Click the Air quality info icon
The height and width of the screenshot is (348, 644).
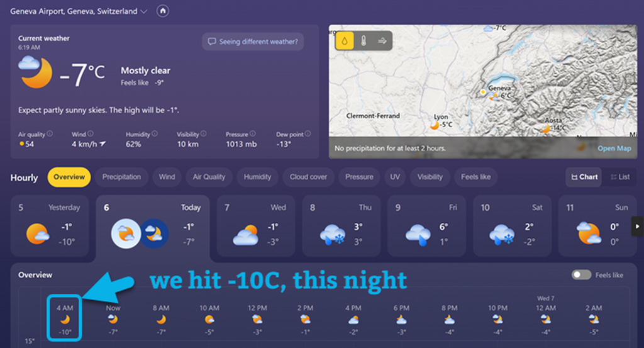50,134
